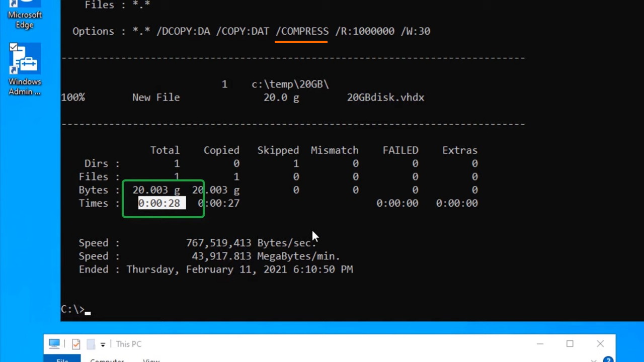Expand the Customize Quick Access Toolbar dropdown

(x=103, y=344)
